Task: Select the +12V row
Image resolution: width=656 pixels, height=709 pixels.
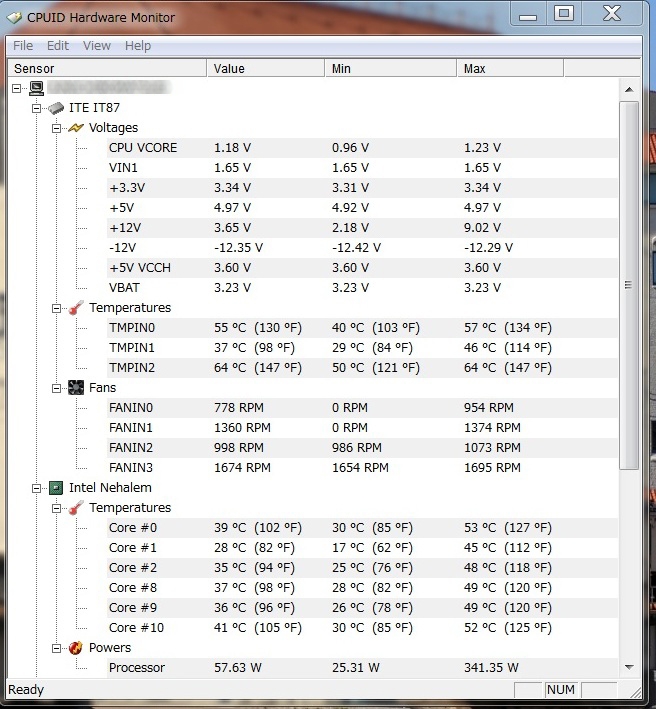Action: [362, 227]
